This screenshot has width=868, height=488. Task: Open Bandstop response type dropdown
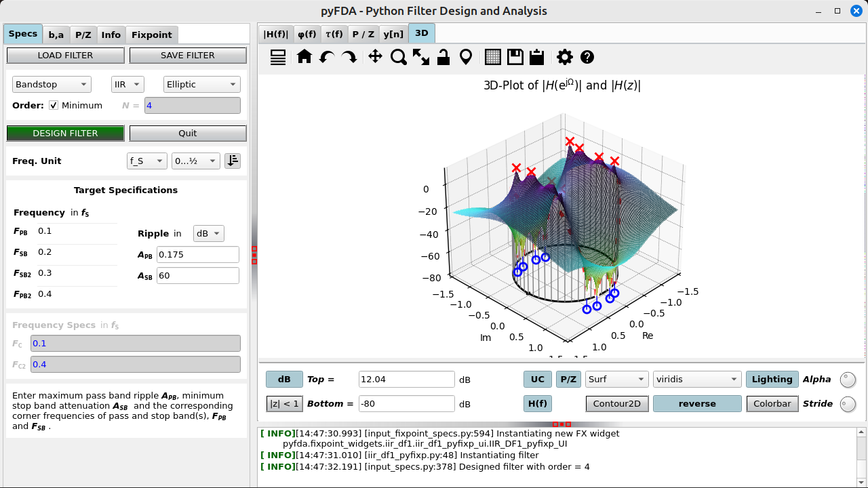point(52,84)
